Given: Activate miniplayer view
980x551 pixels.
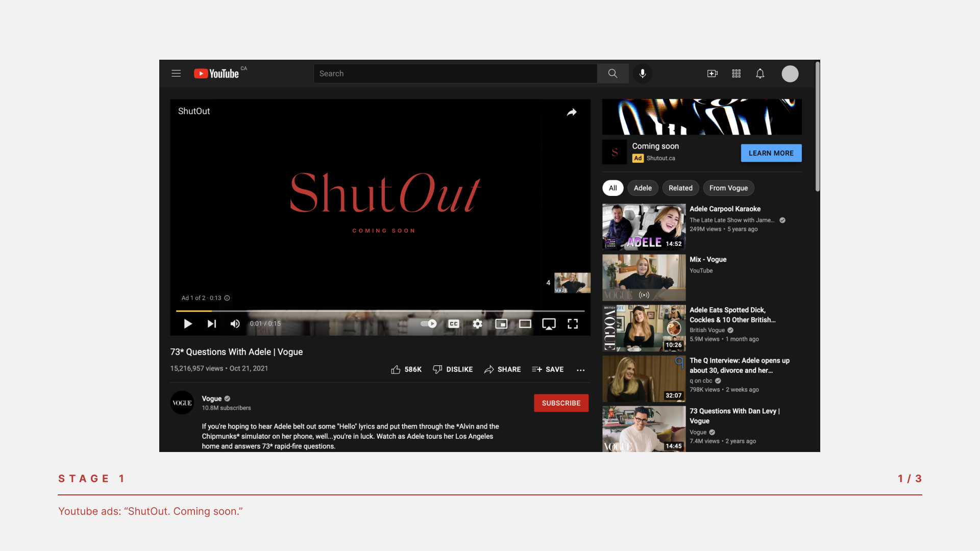Looking at the screenshot, I should [501, 323].
